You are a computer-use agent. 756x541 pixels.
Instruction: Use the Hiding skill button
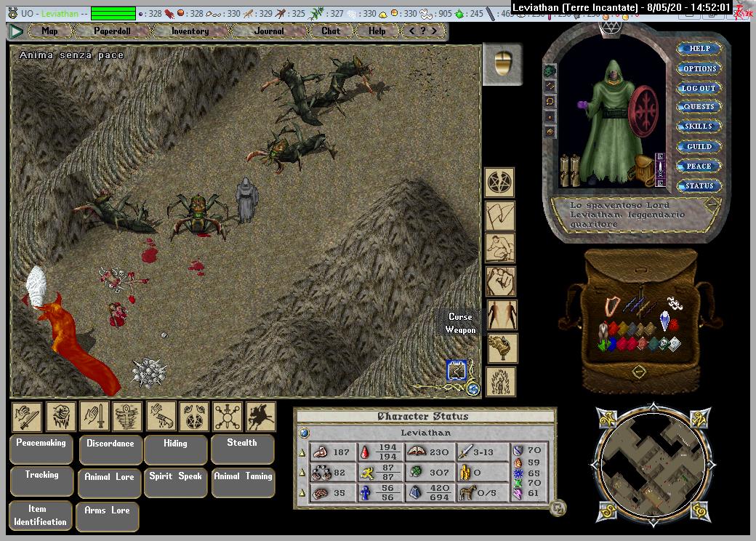(175, 449)
